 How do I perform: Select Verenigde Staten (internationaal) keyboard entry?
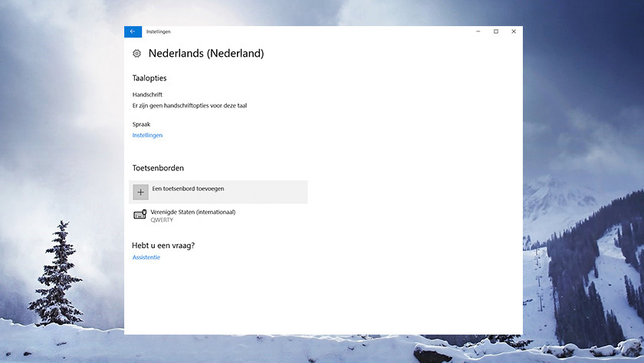(x=193, y=212)
